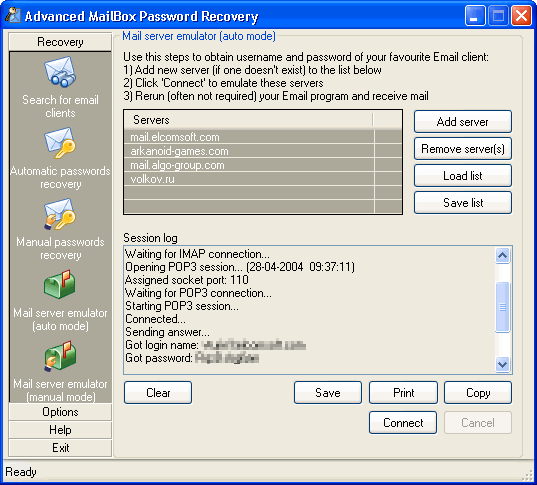Screen dimensions: 537x485
Task: Print the session log
Action: pos(403,393)
